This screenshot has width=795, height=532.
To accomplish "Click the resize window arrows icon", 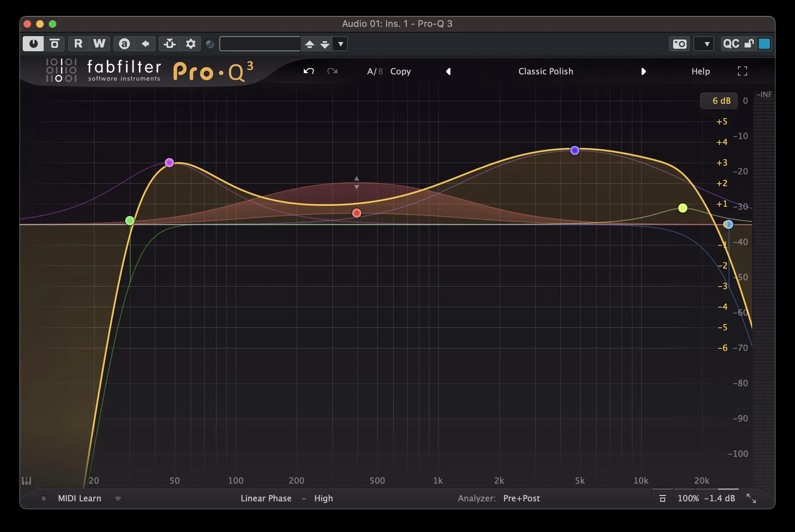I will [x=751, y=498].
